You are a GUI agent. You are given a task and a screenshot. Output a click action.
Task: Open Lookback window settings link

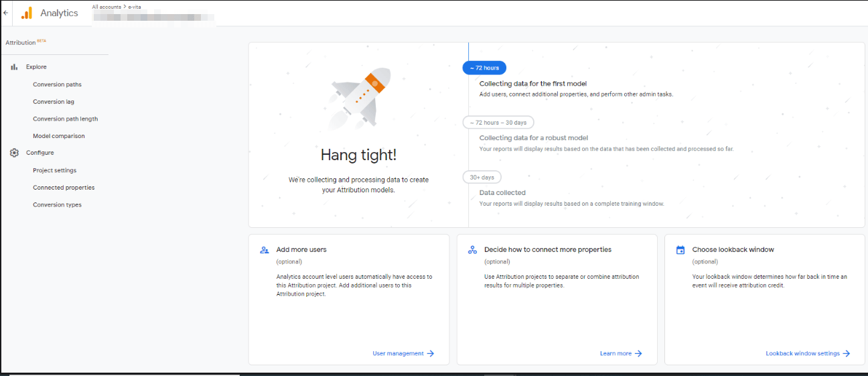[x=802, y=353]
